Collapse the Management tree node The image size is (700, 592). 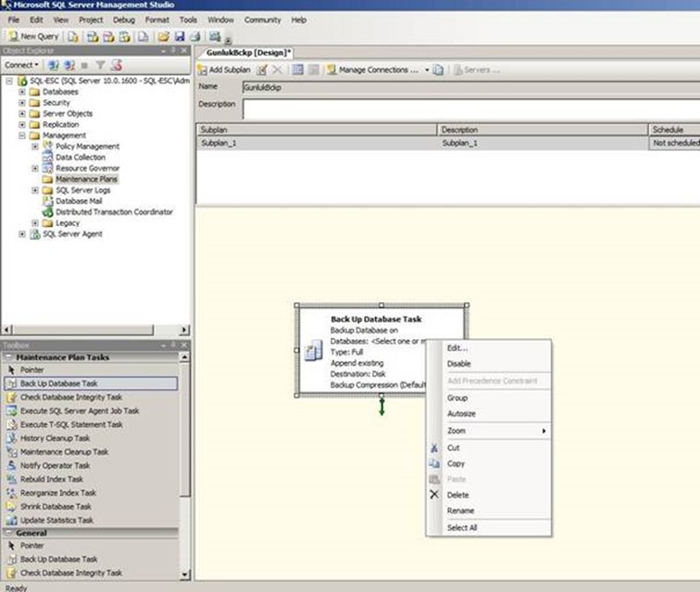22,135
